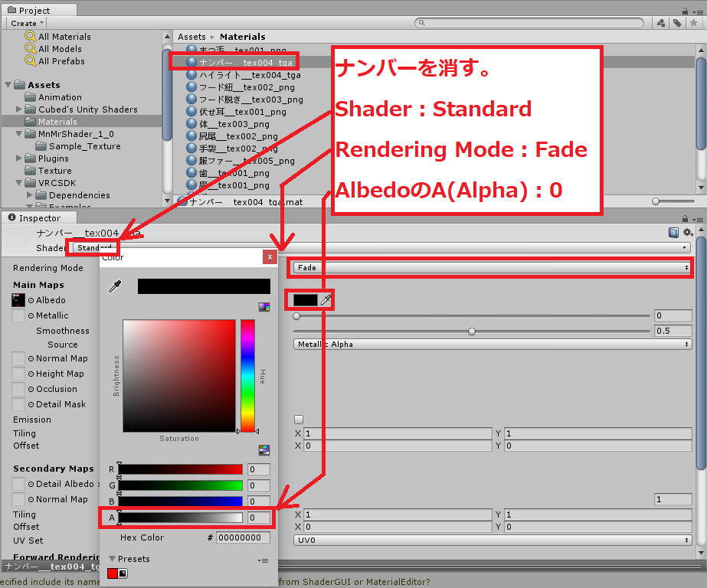Viewport: 707px width, 588px height.
Task: Toggle RGB sliders mode icon
Action: click(264, 449)
